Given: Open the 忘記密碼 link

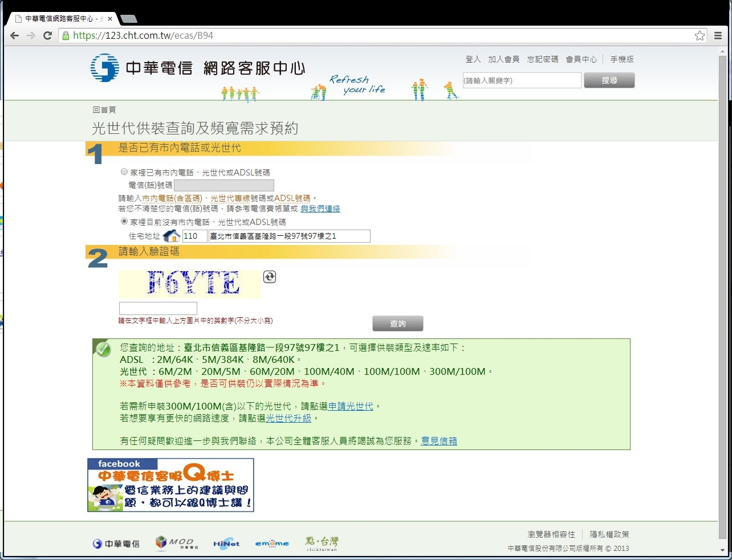Looking at the screenshot, I should [543, 59].
